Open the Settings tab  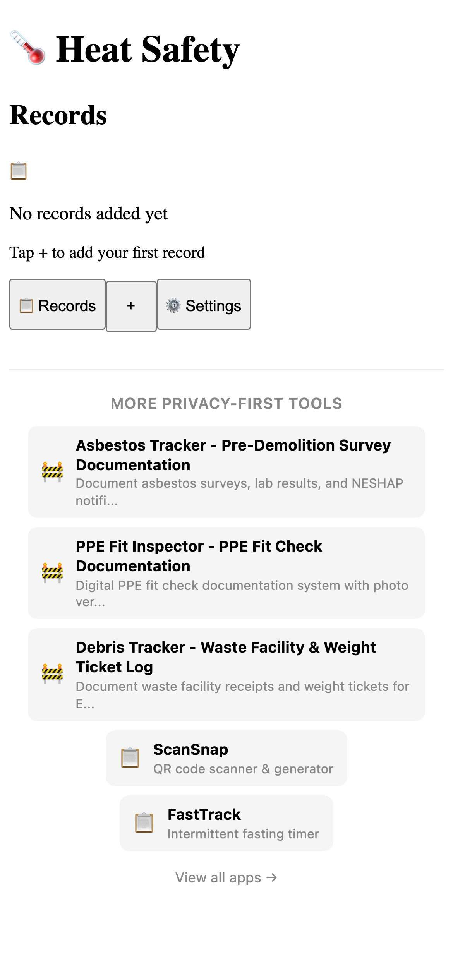[x=204, y=305]
